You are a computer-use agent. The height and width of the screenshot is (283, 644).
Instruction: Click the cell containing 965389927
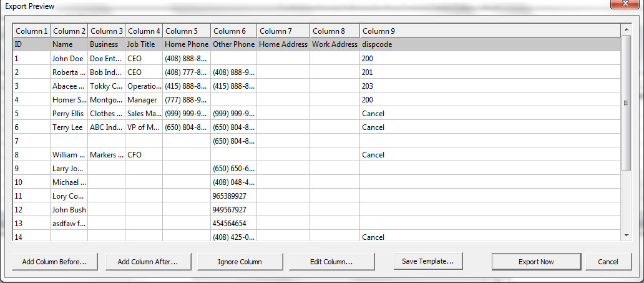(233, 196)
